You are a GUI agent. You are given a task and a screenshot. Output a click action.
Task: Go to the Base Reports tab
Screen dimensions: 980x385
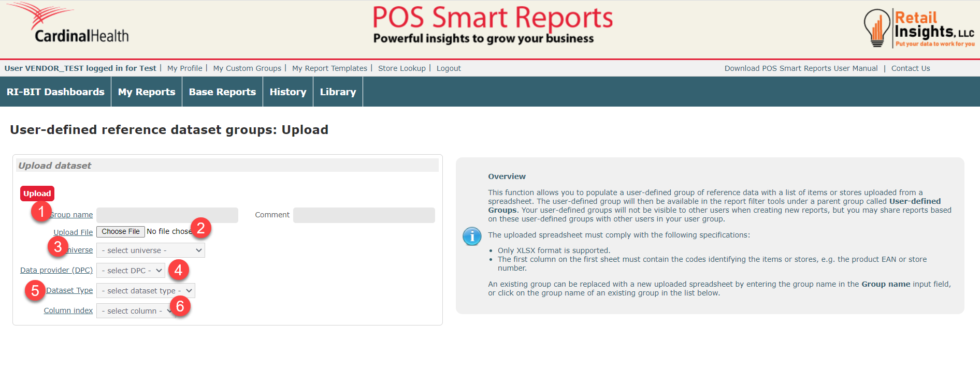pos(222,92)
